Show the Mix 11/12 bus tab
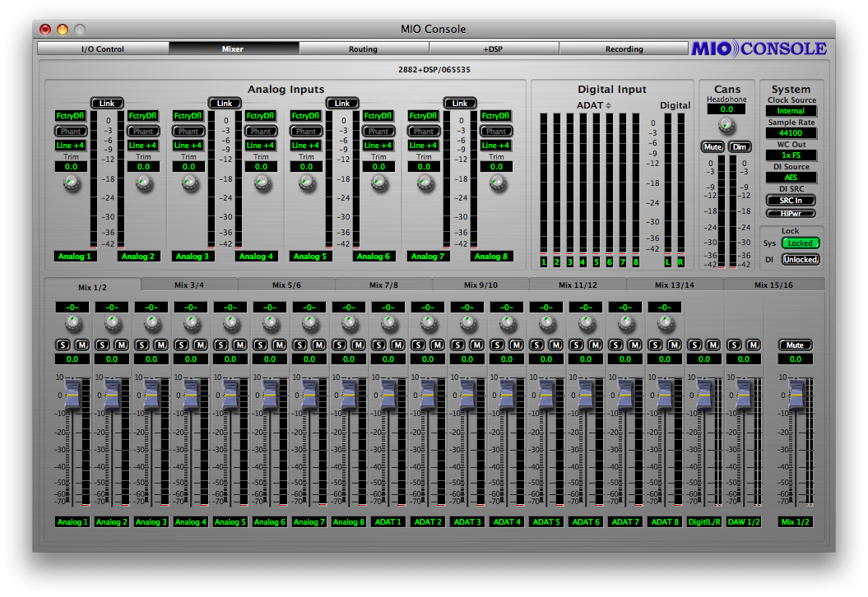This screenshot has width=868, height=597. coord(578,285)
